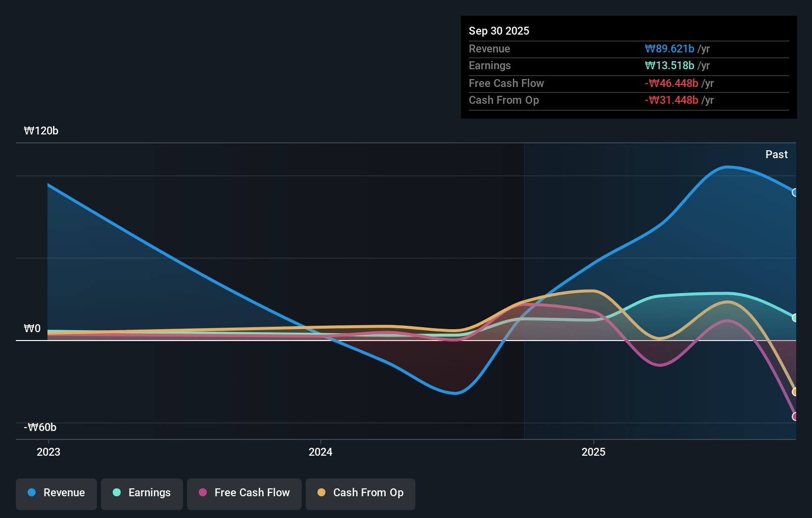This screenshot has width=812, height=518.
Task: Select the Revenue endpoint marker on the chart
Action: (795, 193)
